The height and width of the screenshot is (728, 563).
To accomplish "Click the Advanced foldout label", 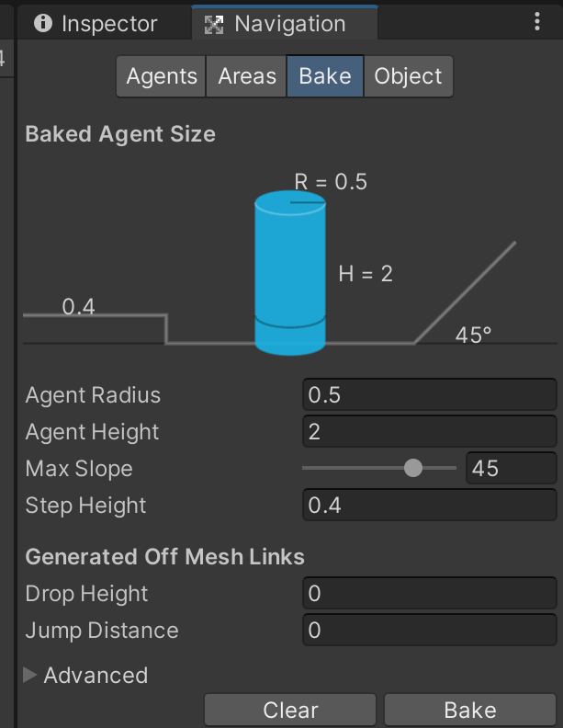I will point(96,675).
